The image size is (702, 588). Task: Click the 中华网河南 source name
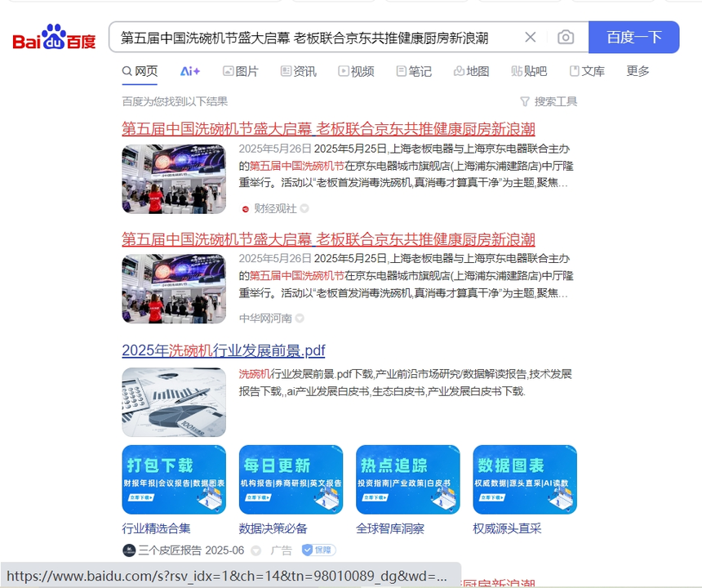[265, 318]
